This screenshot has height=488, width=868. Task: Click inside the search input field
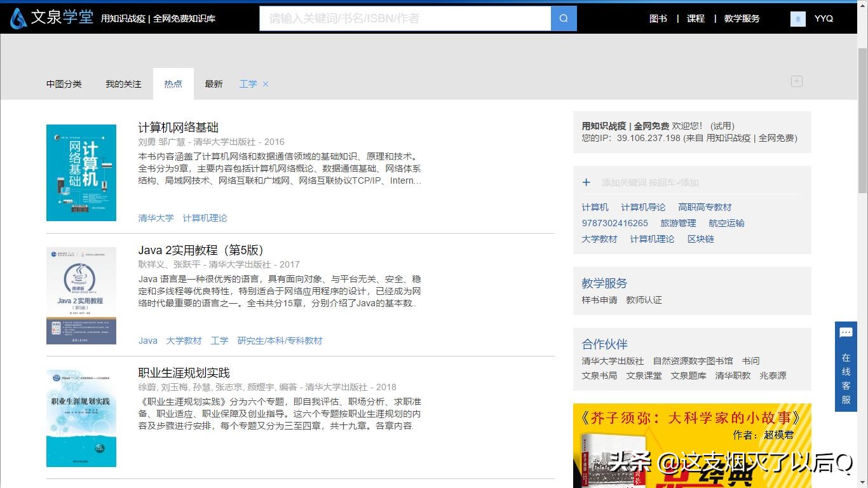[x=407, y=18]
